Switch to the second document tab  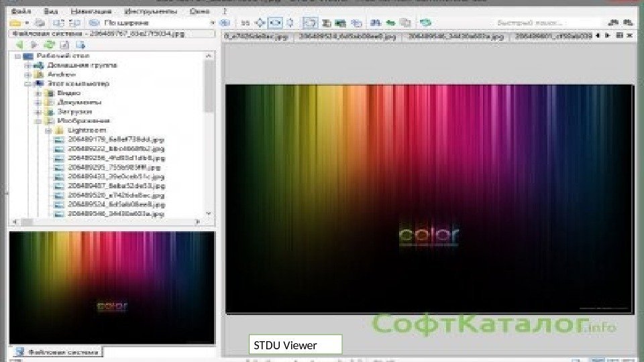(x=347, y=36)
